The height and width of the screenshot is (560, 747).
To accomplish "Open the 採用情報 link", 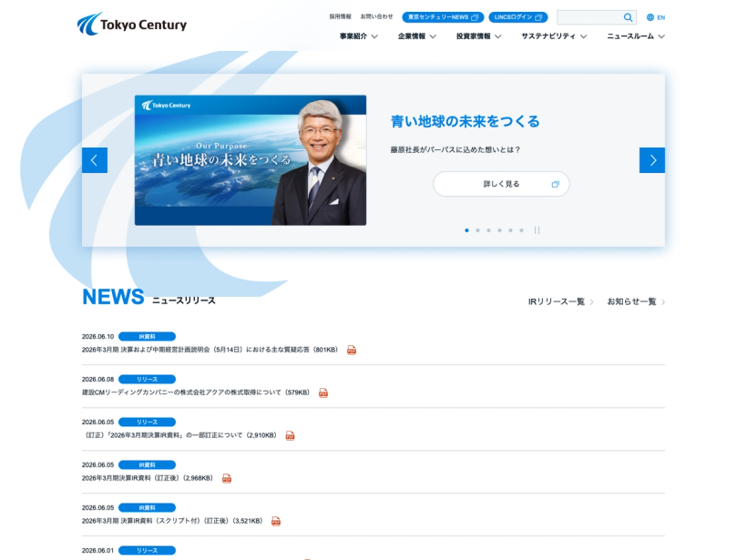I will click(340, 16).
